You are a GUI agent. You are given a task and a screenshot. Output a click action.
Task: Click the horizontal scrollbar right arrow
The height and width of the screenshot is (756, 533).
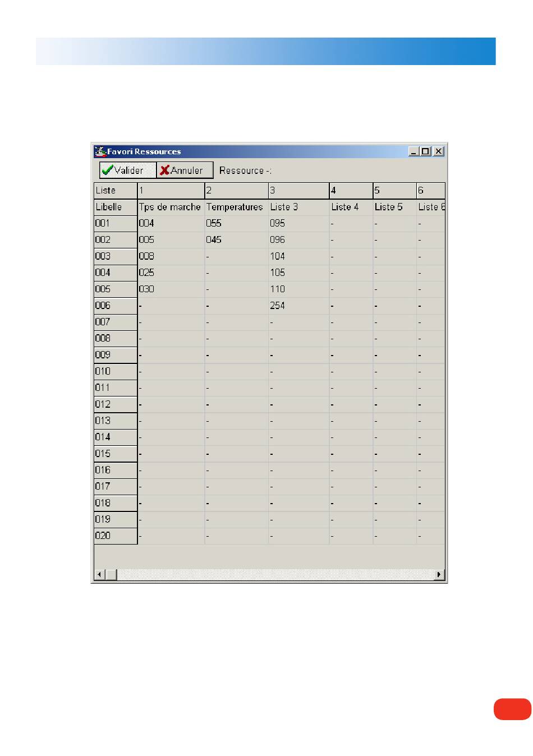tap(439, 574)
